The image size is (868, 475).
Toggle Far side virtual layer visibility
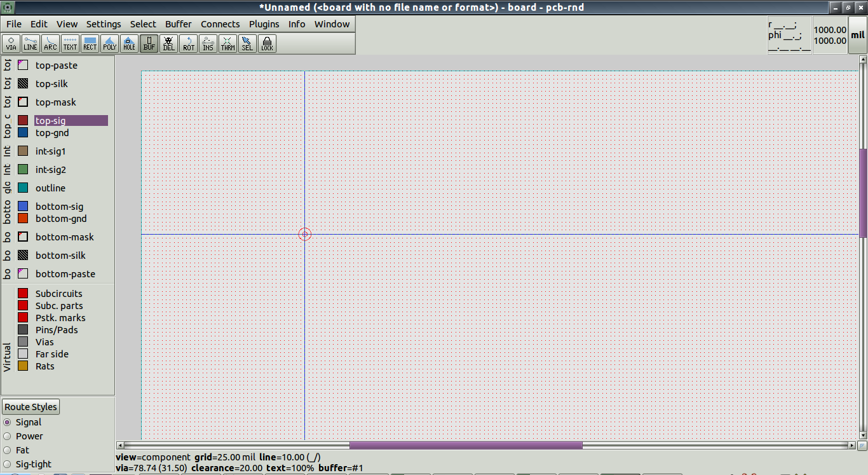(23, 354)
